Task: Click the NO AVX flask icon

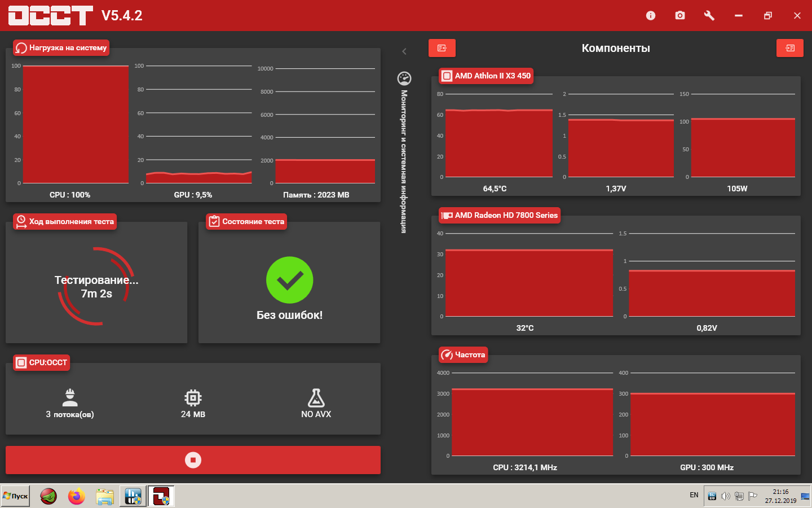Action: point(316,397)
